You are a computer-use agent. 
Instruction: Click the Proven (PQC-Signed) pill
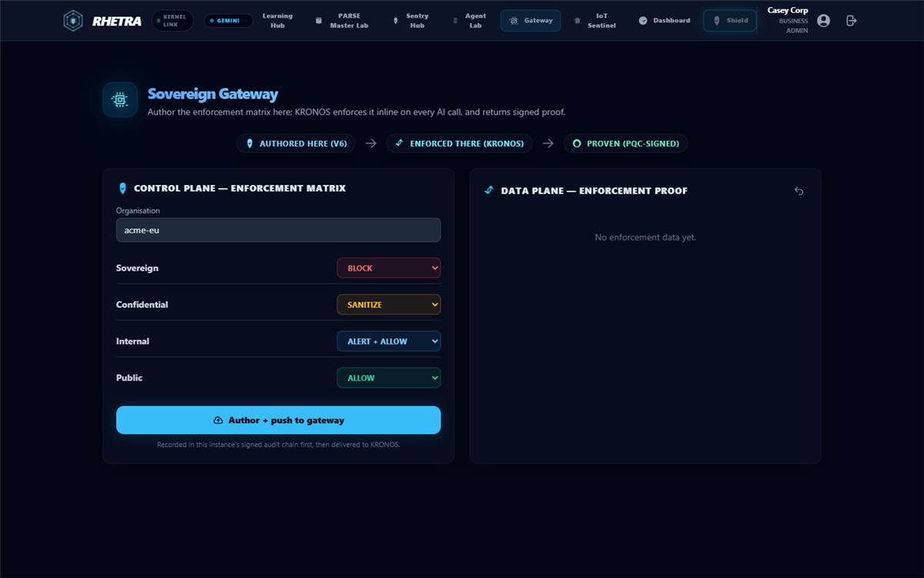click(x=625, y=143)
